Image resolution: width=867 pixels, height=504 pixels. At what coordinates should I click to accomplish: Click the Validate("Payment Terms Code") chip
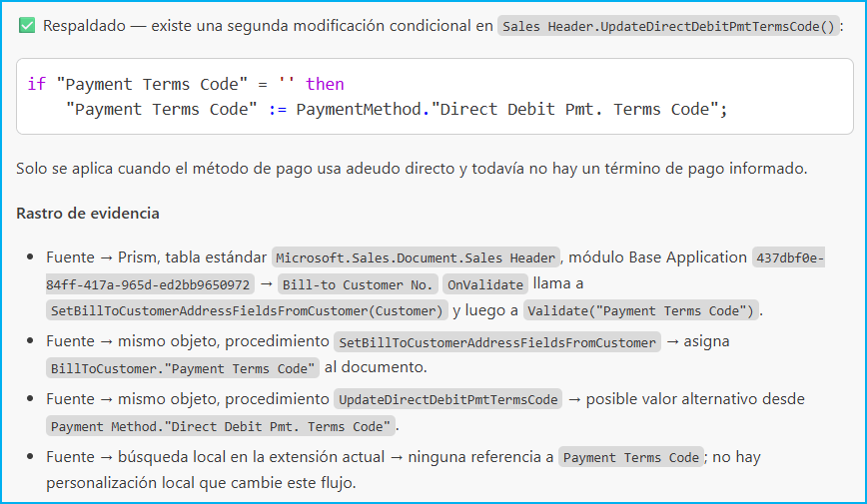tap(641, 310)
